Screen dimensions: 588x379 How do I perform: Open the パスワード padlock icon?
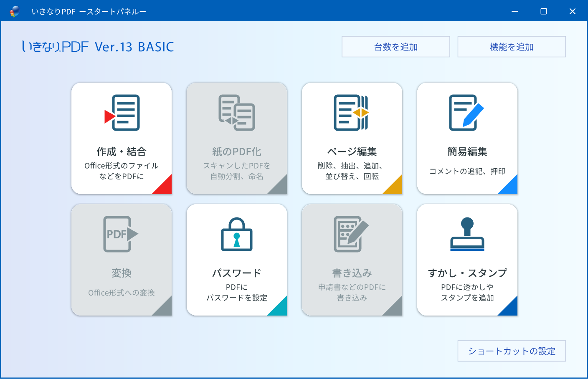tap(237, 234)
